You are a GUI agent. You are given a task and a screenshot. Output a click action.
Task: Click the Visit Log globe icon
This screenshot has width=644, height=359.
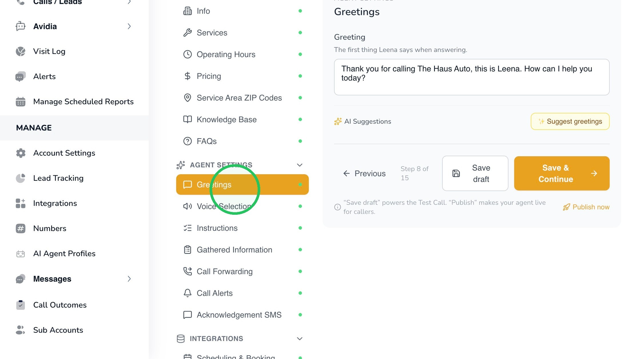(x=21, y=51)
